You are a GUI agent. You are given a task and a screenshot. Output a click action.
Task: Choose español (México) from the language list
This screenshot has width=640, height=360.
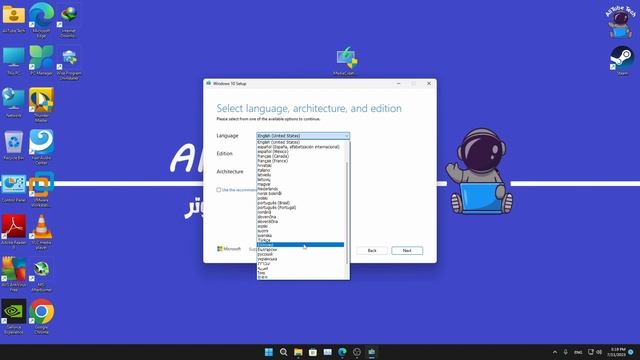point(301,151)
